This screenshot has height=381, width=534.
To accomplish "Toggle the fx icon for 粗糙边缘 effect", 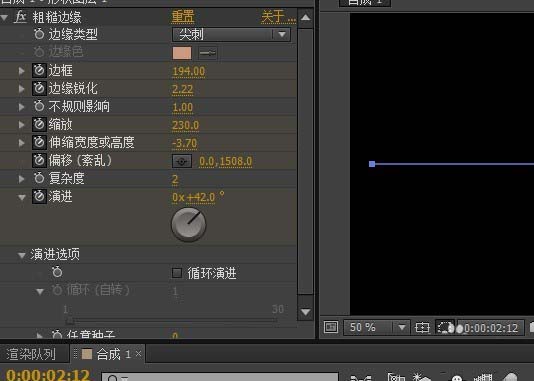I will (20, 17).
